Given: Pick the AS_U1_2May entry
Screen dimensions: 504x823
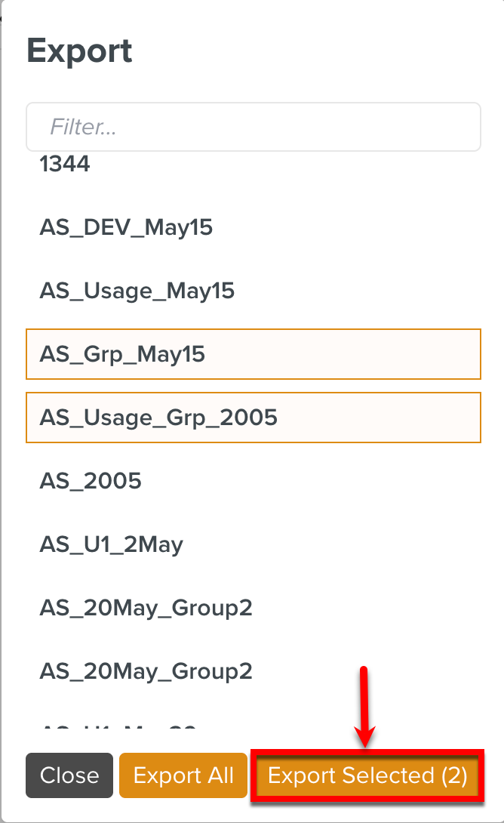Looking at the screenshot, I should coord(111,544).
